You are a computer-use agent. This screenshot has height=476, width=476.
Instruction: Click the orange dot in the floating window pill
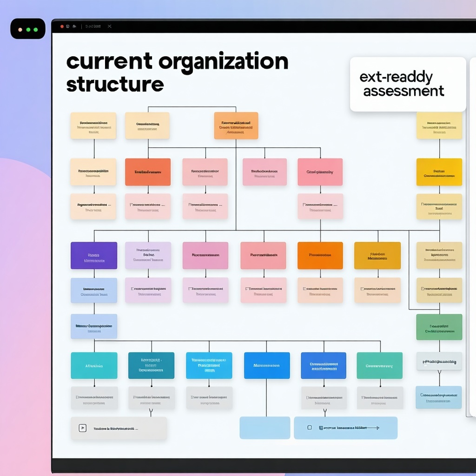pos(20,28)
